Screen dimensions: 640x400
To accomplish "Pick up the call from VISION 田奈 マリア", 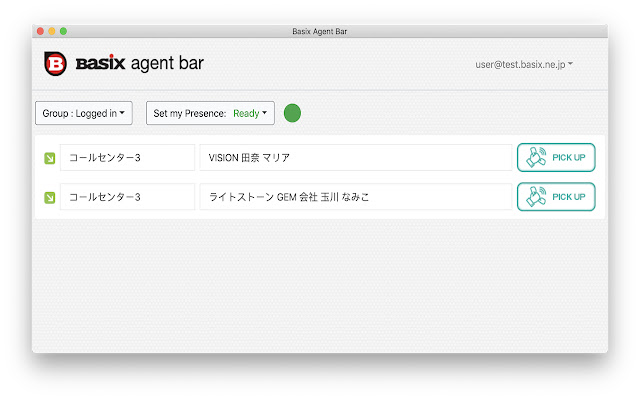I will [556, 158].
